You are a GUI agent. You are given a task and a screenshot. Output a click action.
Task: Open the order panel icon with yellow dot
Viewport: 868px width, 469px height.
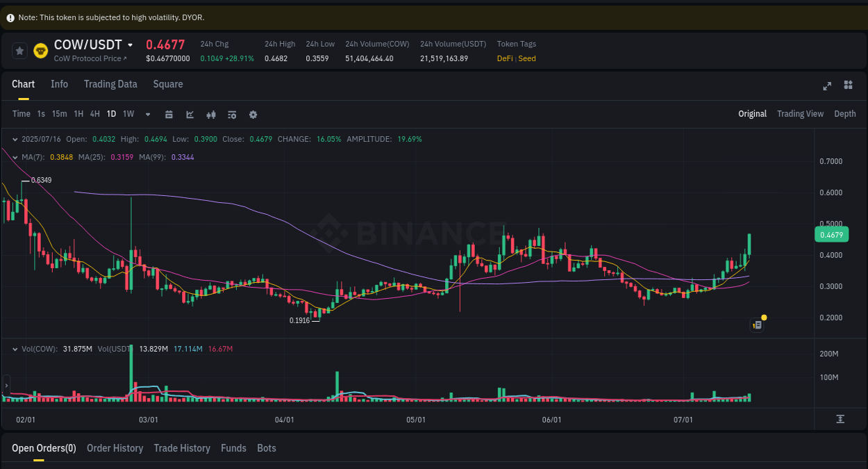coord(757,324)
